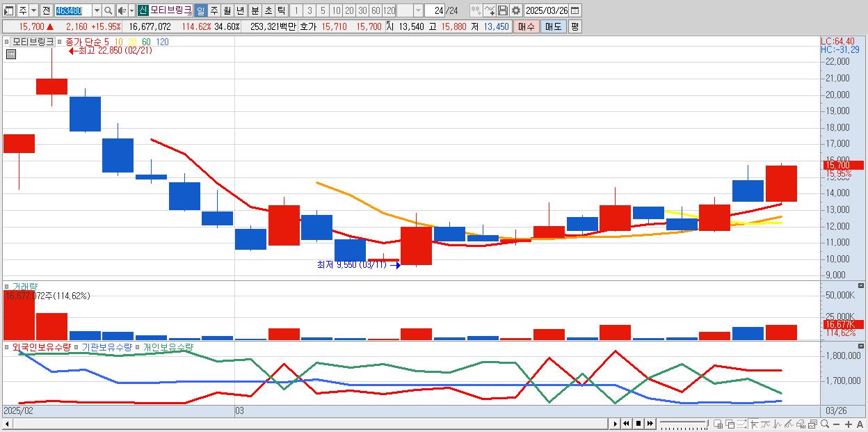
Task: Select the 분 minute chart period
Action: (x=255, y=10)
